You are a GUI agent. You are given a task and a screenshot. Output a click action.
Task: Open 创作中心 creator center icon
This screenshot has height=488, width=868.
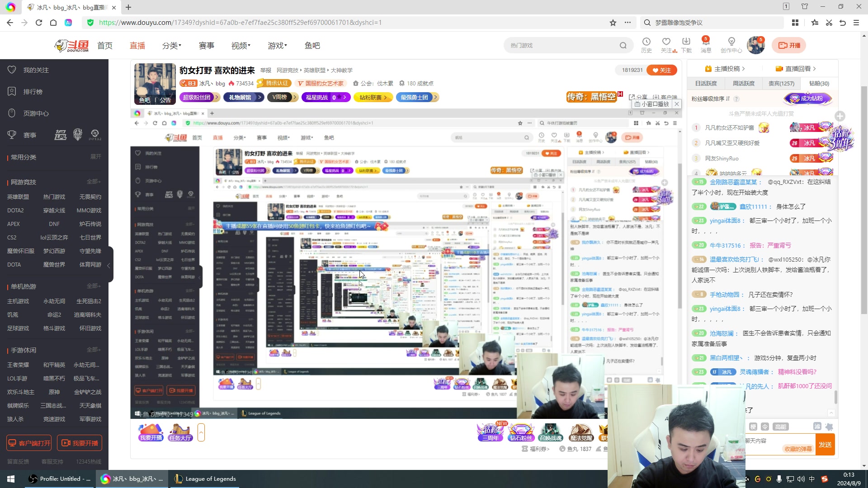click(x=731, y=45)
